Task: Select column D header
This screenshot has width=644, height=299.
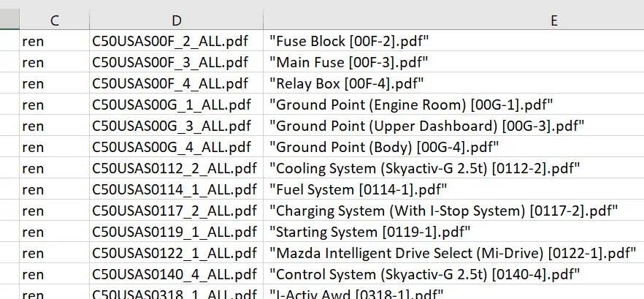Action: pos(177,21)
